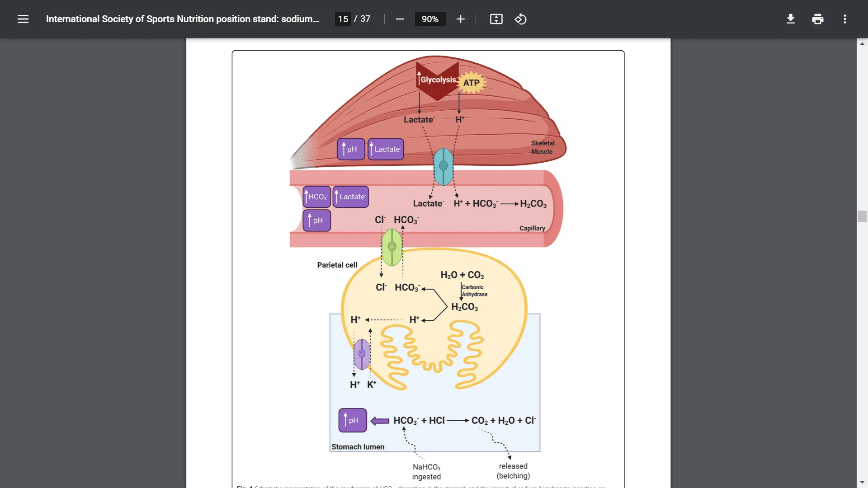This screenshot has width=868, height=488.
Task: Download the PDF file
Action: tap(790, 19)
